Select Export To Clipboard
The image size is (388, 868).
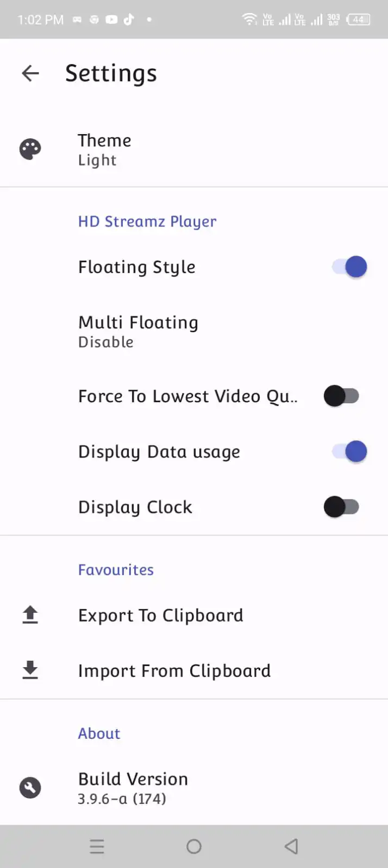click(x=161, y=615)
